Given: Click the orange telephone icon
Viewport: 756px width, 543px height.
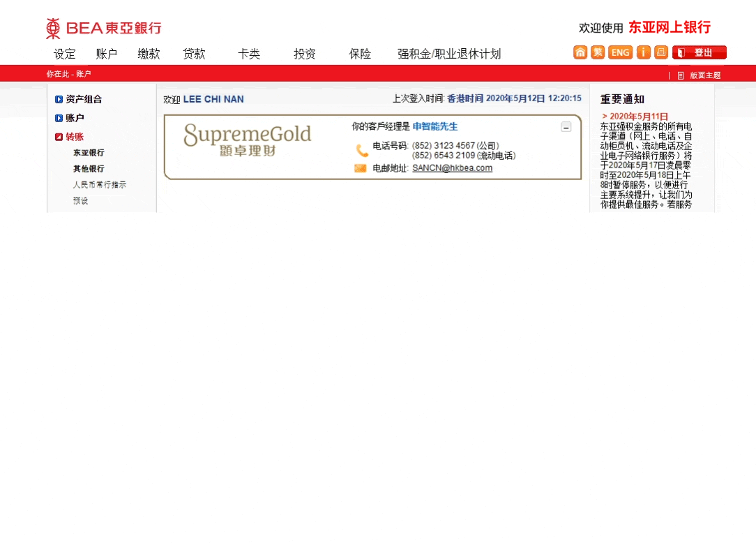Looking at the screenshot, I should (362, 150).
